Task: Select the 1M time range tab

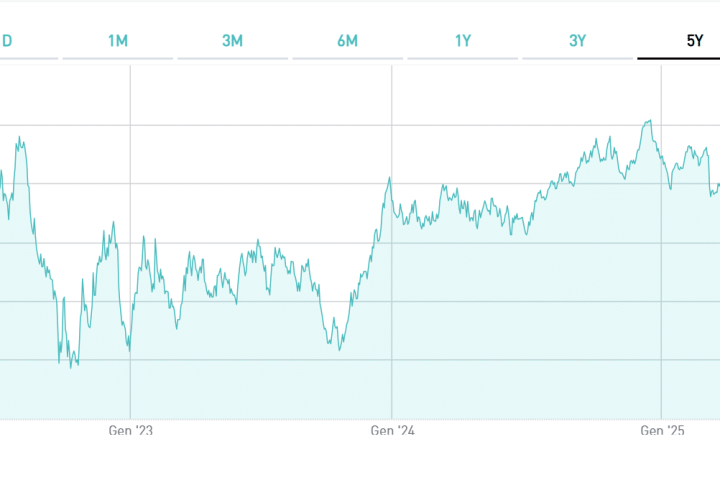Action: (118, 41)
